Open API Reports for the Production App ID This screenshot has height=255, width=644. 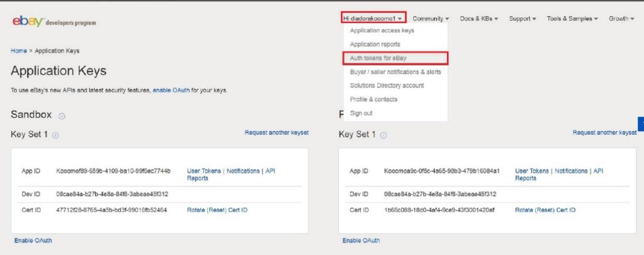[x=598, y=171]
